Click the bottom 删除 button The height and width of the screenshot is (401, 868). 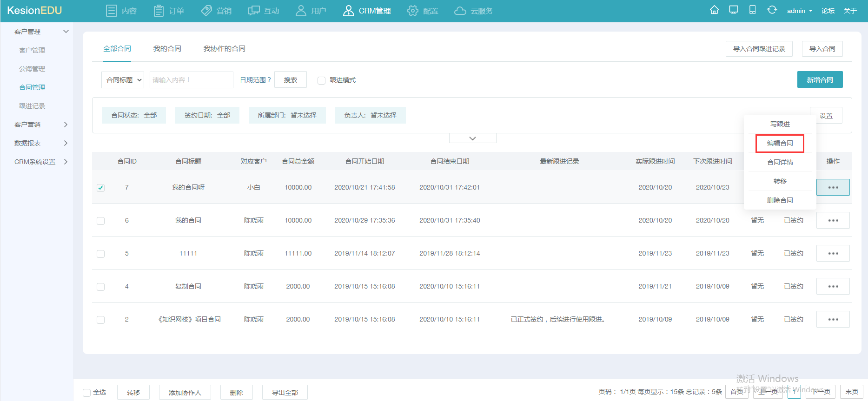click(x=237, y=393)
